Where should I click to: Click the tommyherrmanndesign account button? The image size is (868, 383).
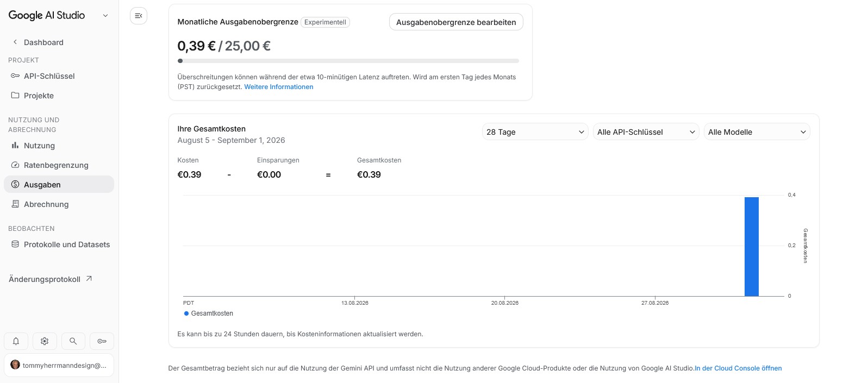(59, 365)
